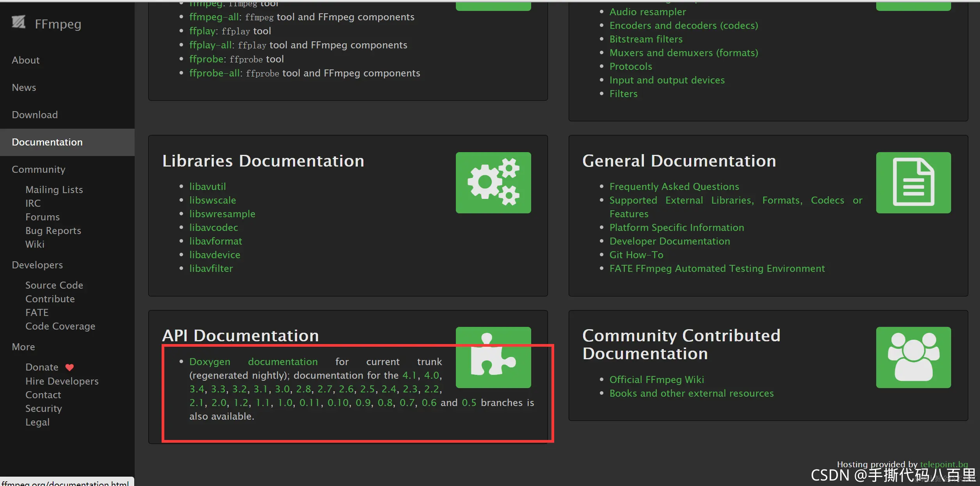The image size is (980, 486).
Task: Open ffplay documentation link
Action: click(x=202, y=31)
